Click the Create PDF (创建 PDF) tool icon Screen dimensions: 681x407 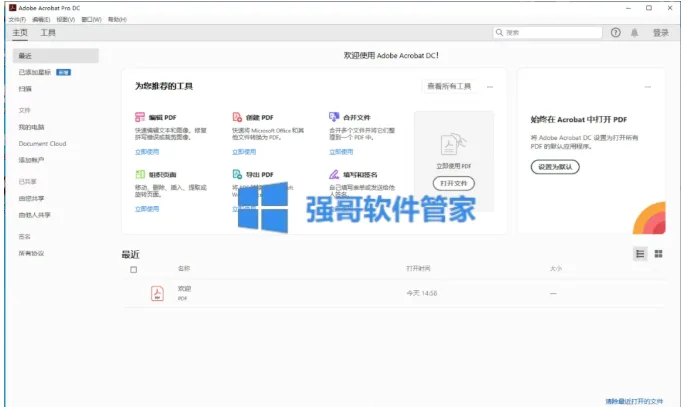(x=237, y=117)
